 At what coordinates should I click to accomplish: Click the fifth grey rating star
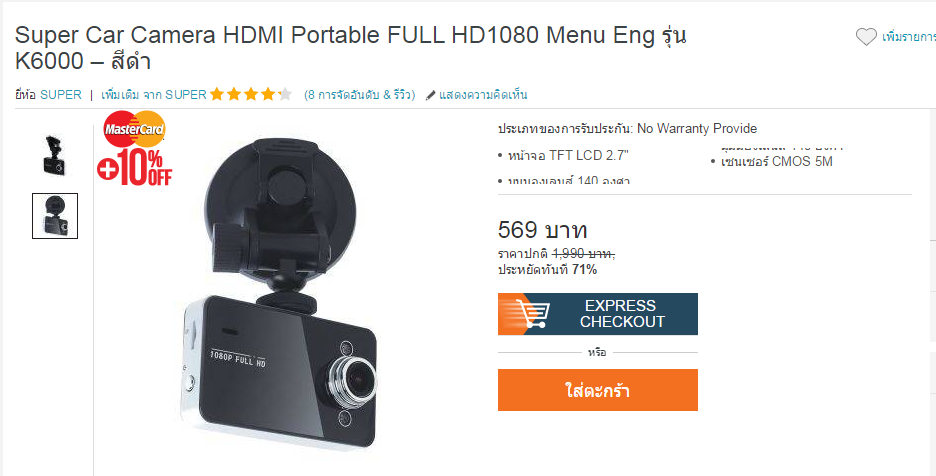[x=285, y=94]
